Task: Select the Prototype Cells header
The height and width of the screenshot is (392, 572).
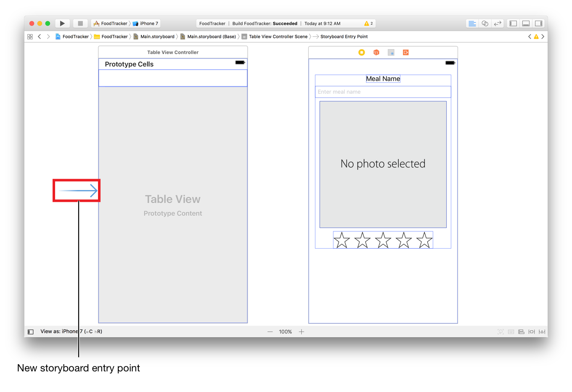Action: tap(129, 64)
